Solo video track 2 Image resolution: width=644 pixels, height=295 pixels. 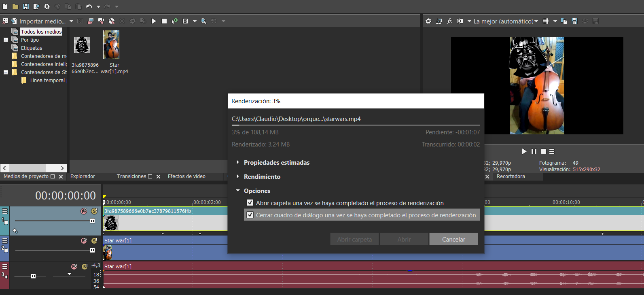(x=94, y=240)
